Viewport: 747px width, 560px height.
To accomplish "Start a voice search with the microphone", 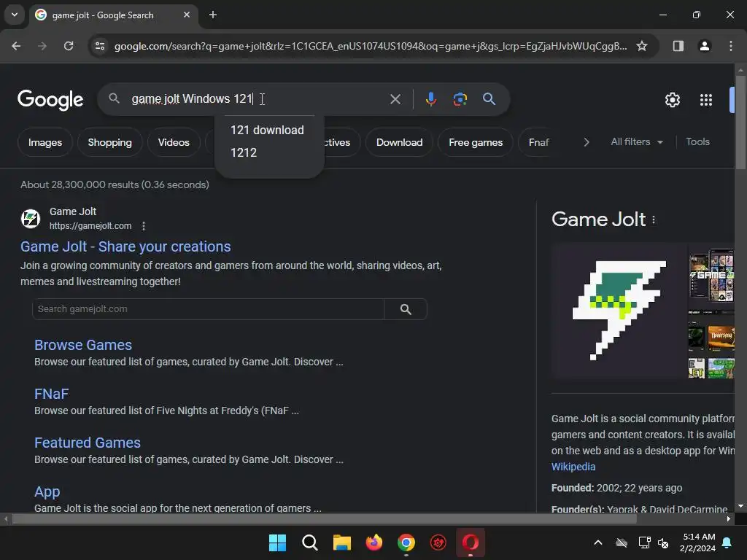I will point(430,99).
